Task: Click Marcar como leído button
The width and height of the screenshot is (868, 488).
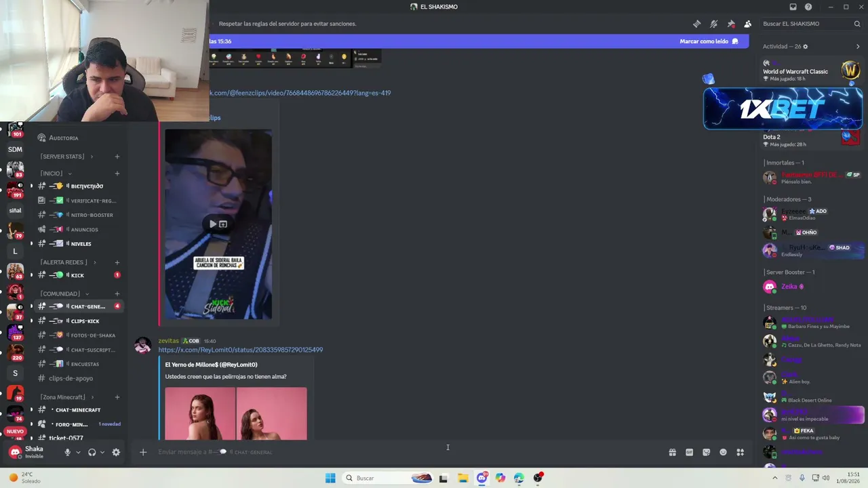Action: click(709, 41)
